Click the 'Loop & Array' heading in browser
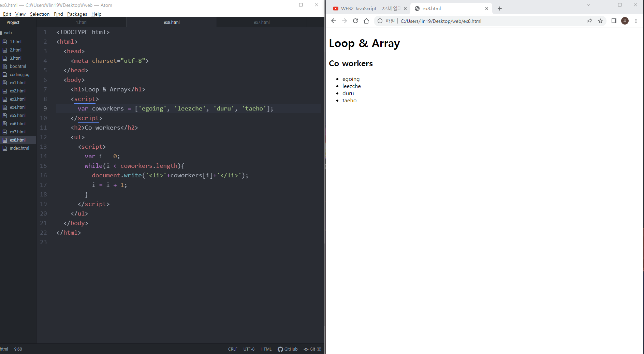644x354 pixels. pos(364,43)
